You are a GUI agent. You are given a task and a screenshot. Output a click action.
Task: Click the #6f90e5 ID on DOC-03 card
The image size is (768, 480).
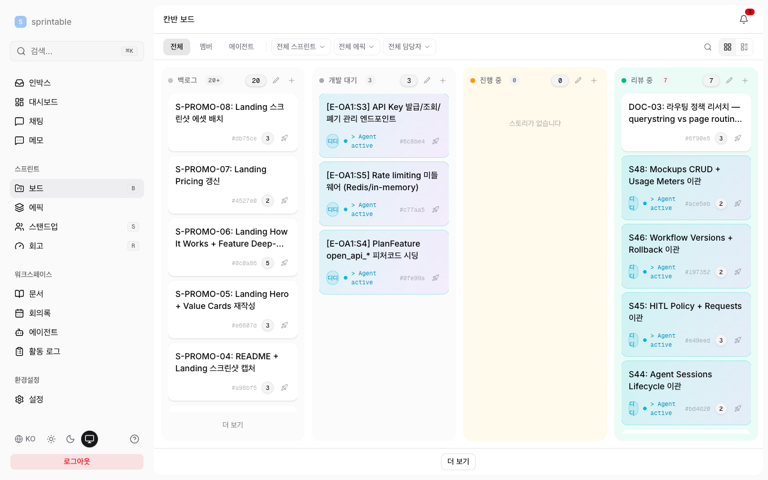tap(697, 139)
